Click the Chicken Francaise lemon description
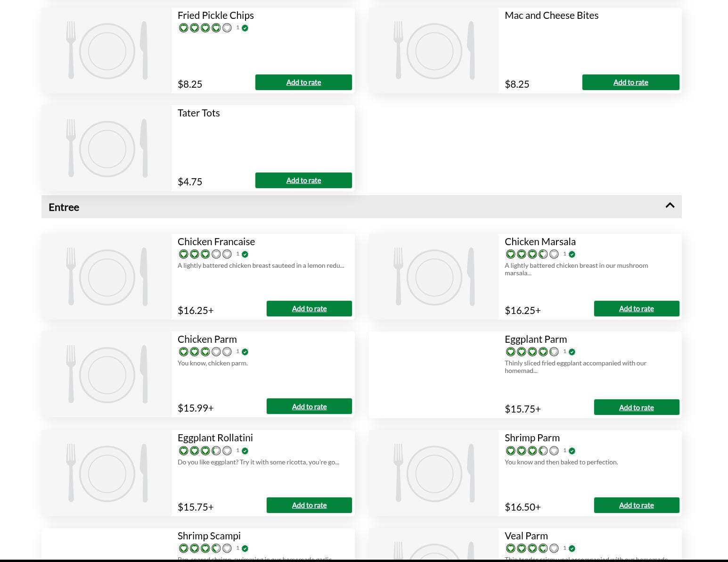 click(261, 265)
